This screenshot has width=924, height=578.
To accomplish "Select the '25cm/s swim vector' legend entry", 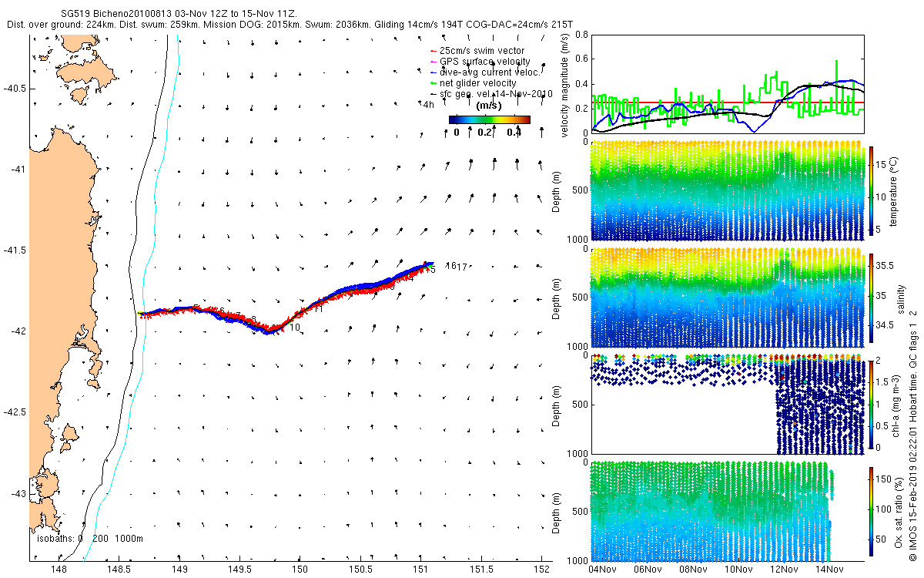I will click(482, 51).
